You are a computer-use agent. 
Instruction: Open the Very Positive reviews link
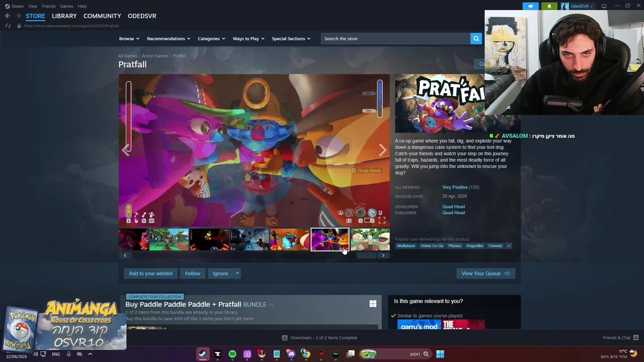455,187
